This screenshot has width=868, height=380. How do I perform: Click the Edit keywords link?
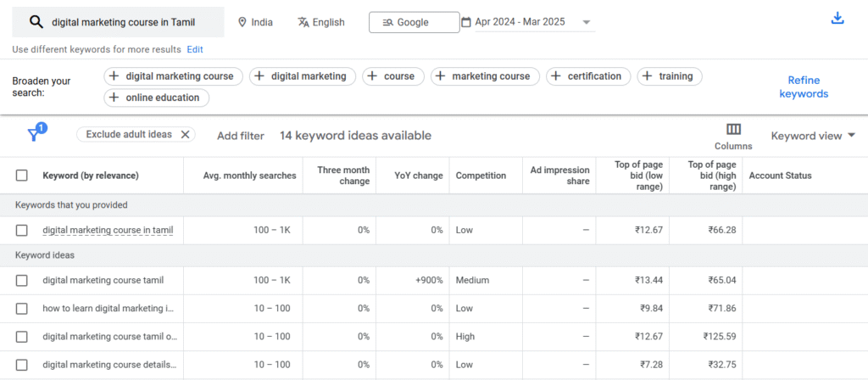click(x=195, y=49)
